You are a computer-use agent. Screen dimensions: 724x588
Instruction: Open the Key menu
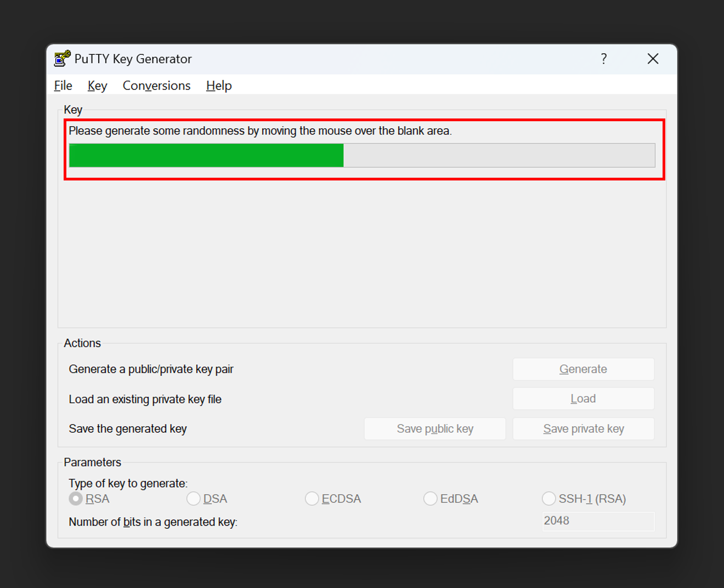97,86
